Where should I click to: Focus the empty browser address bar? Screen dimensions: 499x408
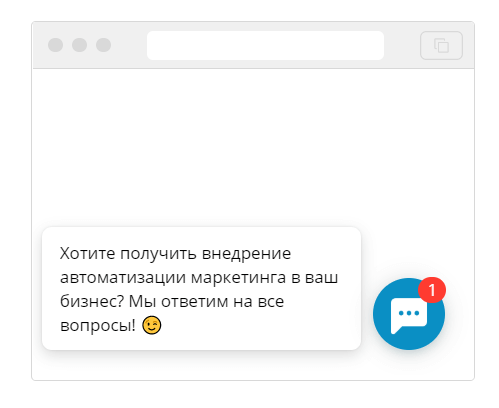click(265, 45)
